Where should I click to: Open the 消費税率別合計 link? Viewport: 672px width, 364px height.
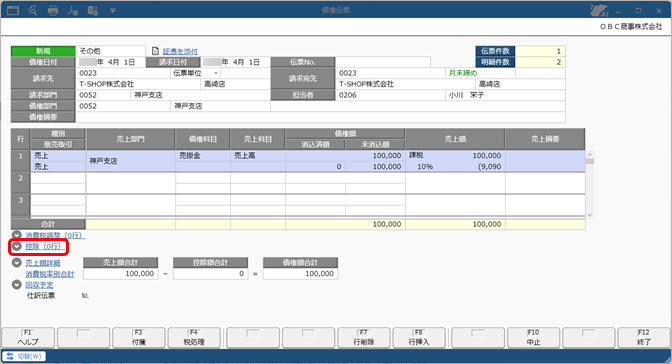coord(50,274)
